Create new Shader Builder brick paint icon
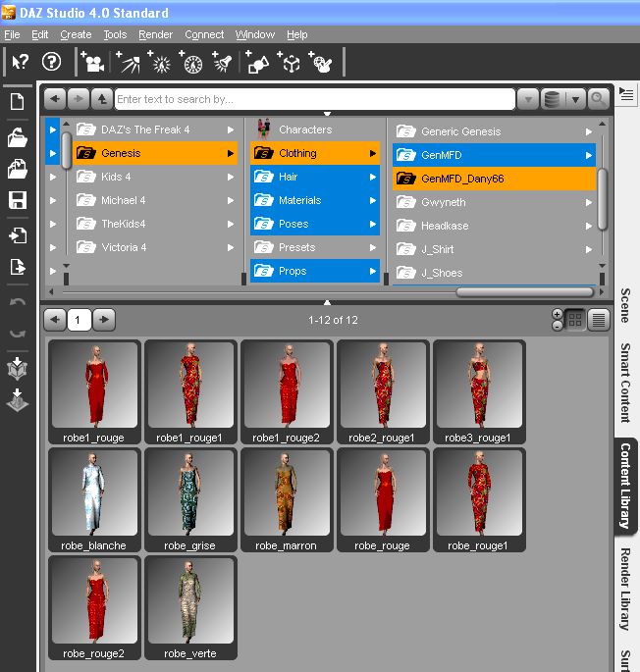The image size is (640, 672). (x=320, y=62)
